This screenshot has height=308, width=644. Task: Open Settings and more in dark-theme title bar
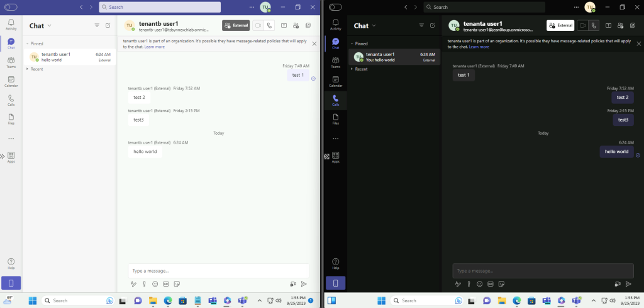(576, 7)
